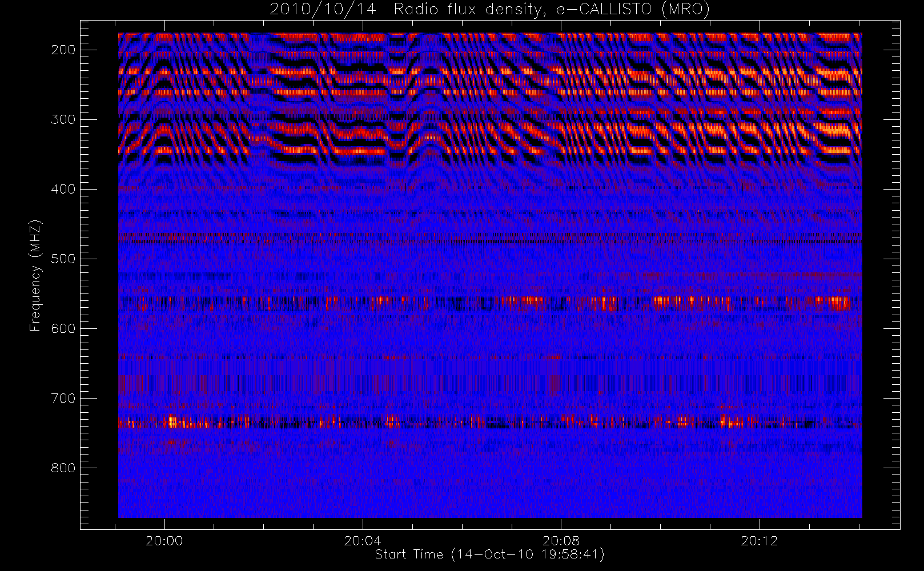
Task: Click the 'Frequency (MHz)' axis label
Action: (x=35, y=275)
